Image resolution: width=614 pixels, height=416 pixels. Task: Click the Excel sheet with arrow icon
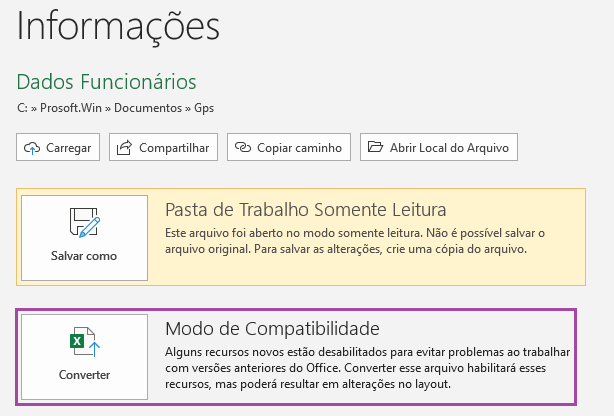(85, 342)
